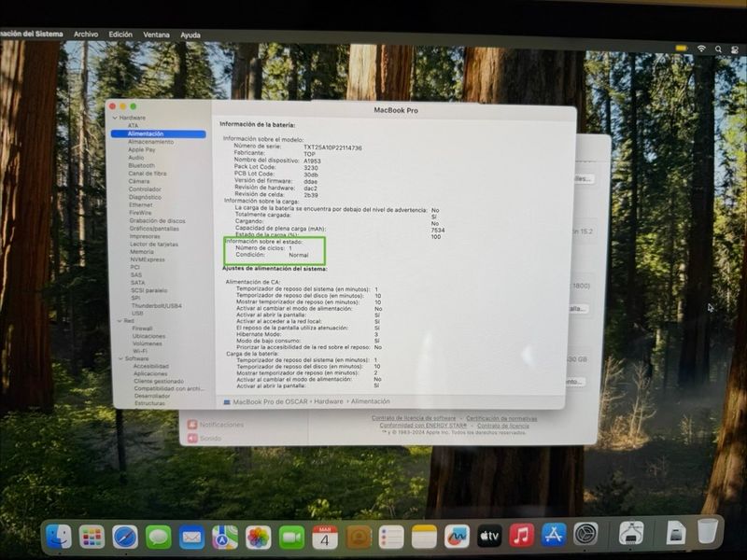Collapse the Red section in sidebar
Screen dimensions: 747x560
(x=120, y=321)
